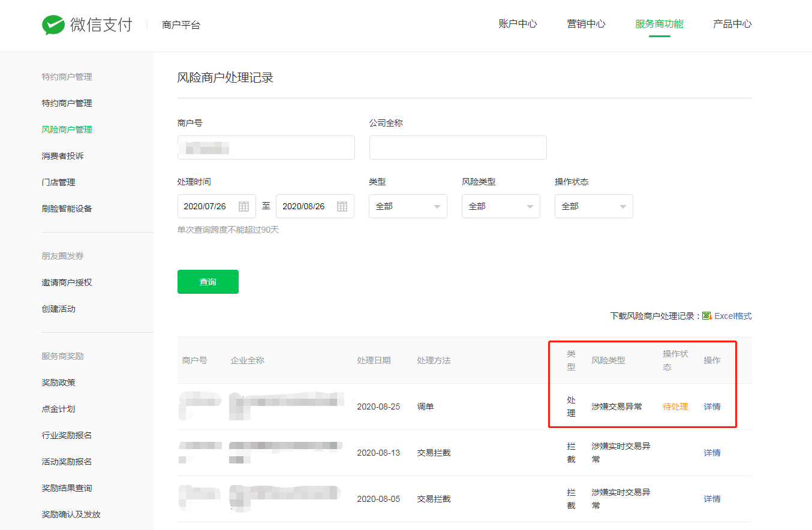Click date cell 2020-08-05
This screenshot has height=530, width=812.
click(378, 499)
